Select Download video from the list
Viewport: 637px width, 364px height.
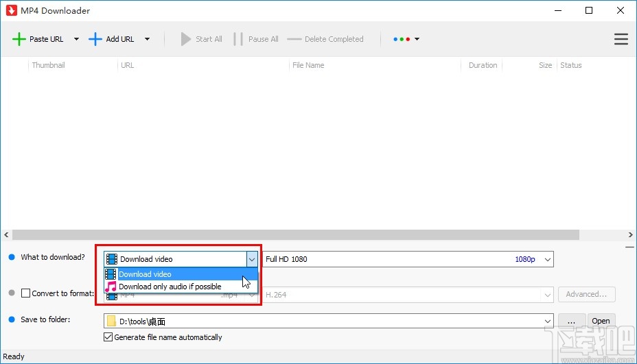(181, 274)
